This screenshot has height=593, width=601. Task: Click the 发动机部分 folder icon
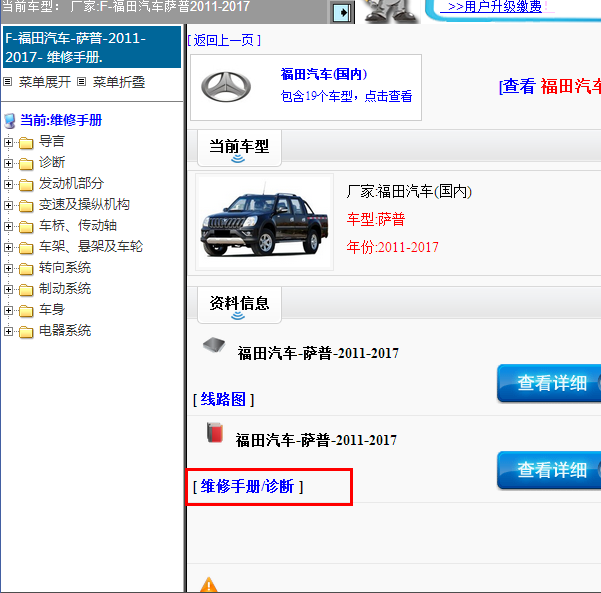[x=26, y=185]
